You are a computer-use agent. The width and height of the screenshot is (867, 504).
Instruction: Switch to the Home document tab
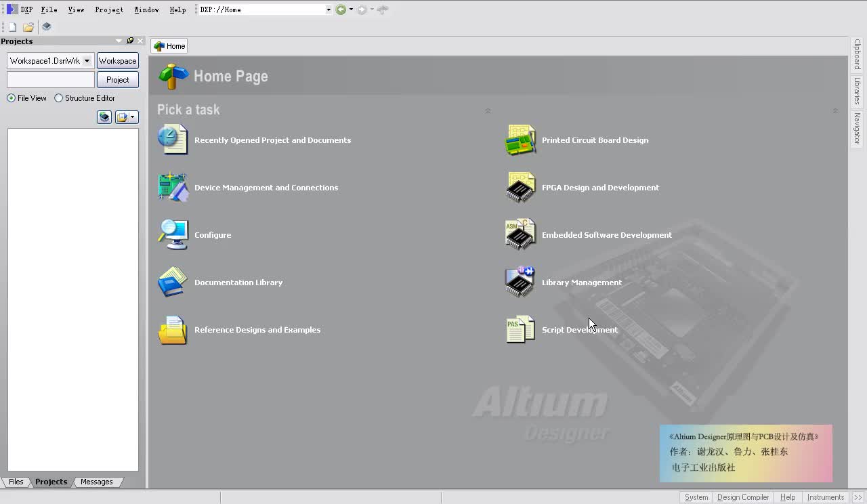[x=169, y=46]
